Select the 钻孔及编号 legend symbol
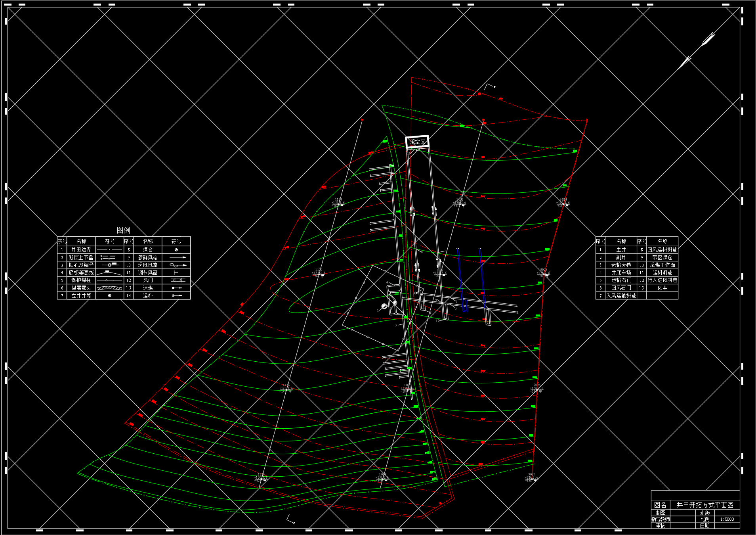Screen dimensions: 756x535 [109, 265]
